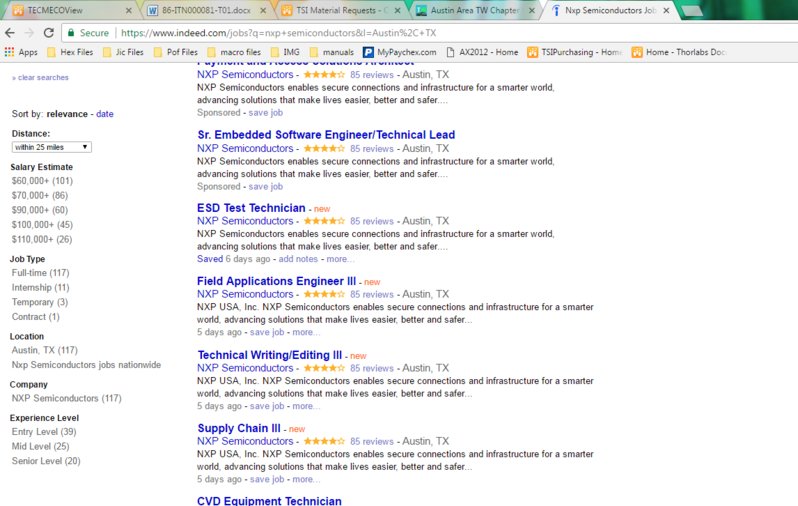Switch to Austin Area TW Chapter tab
The image size is (798, 506).
(x=474, y=10)
